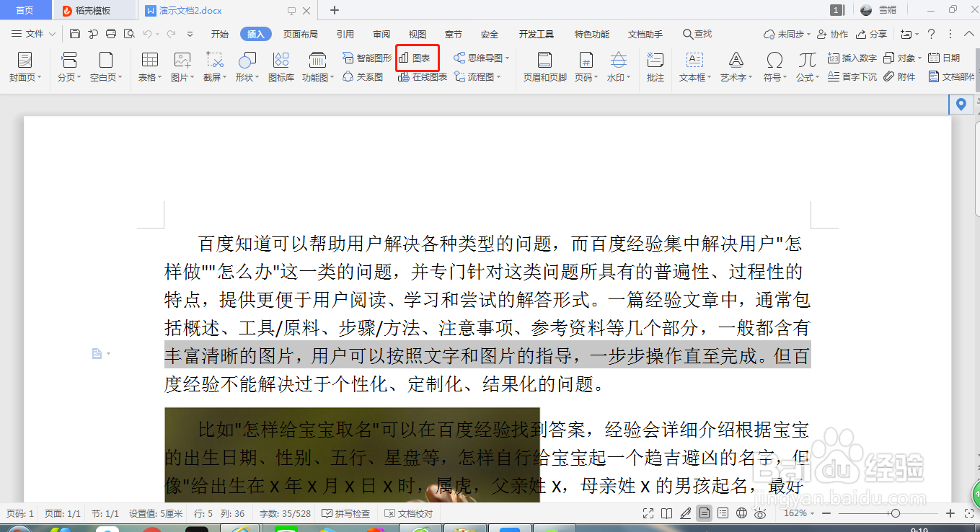Viewport: 980px width, 532px height.
Task: Attach a file using 附件 paperclip
Action: pyautogui.click(x=899, y=76)
